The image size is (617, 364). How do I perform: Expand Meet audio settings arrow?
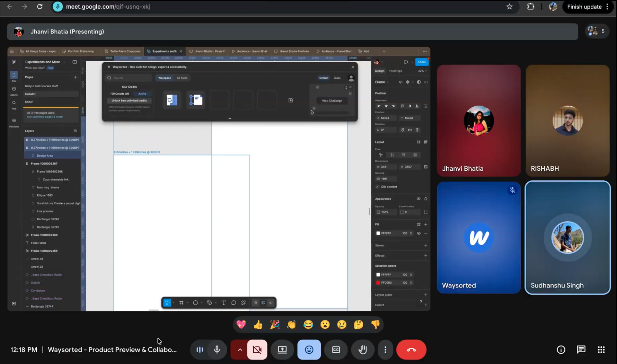pyautogui.click(x=240, y=350)
